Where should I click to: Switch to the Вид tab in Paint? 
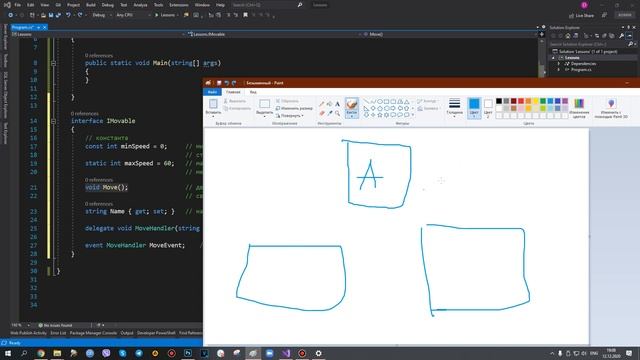point(253,92)
